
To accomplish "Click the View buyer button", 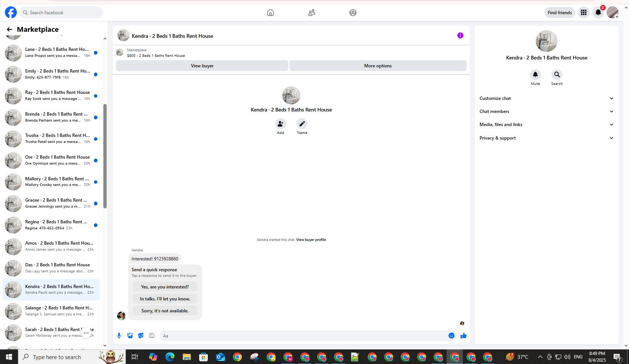I will pos(202,66).
